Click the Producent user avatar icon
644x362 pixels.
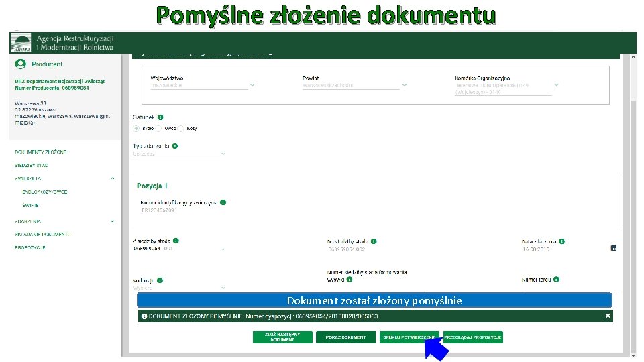pos(20,64)
